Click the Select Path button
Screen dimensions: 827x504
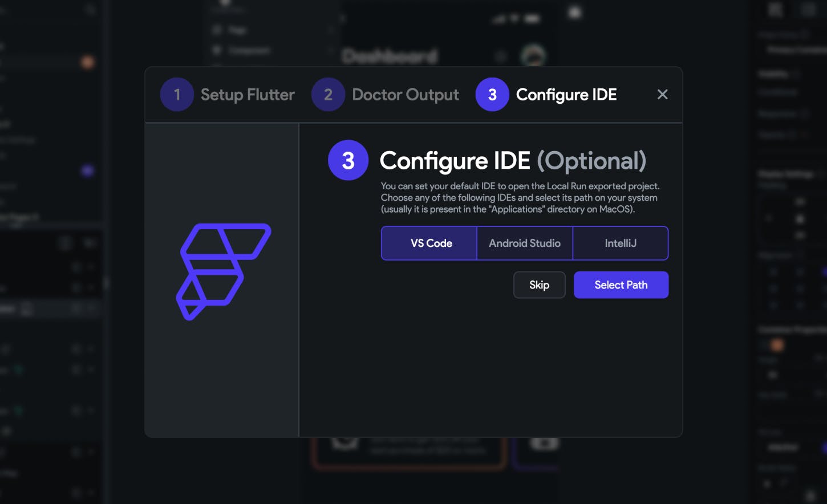(x=621, y=284)
